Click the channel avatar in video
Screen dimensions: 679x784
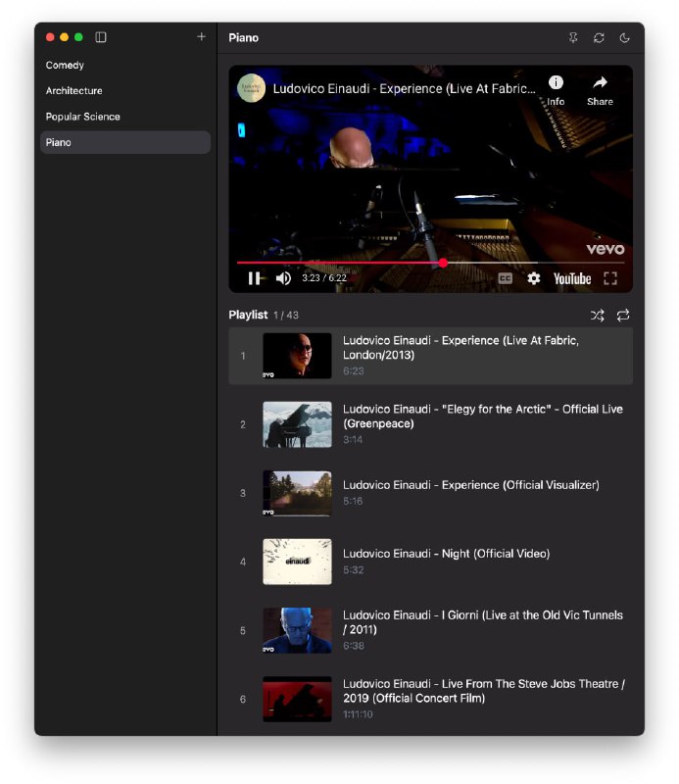(251, 88)
